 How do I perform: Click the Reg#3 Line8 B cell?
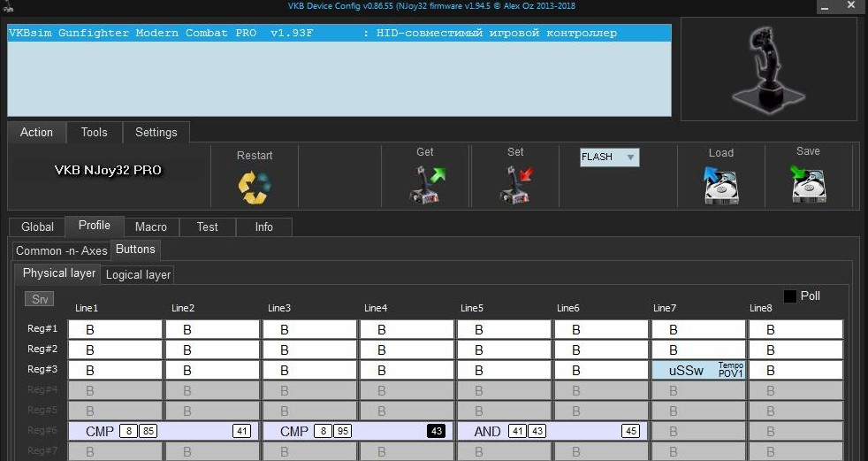[x=796, y=370]
